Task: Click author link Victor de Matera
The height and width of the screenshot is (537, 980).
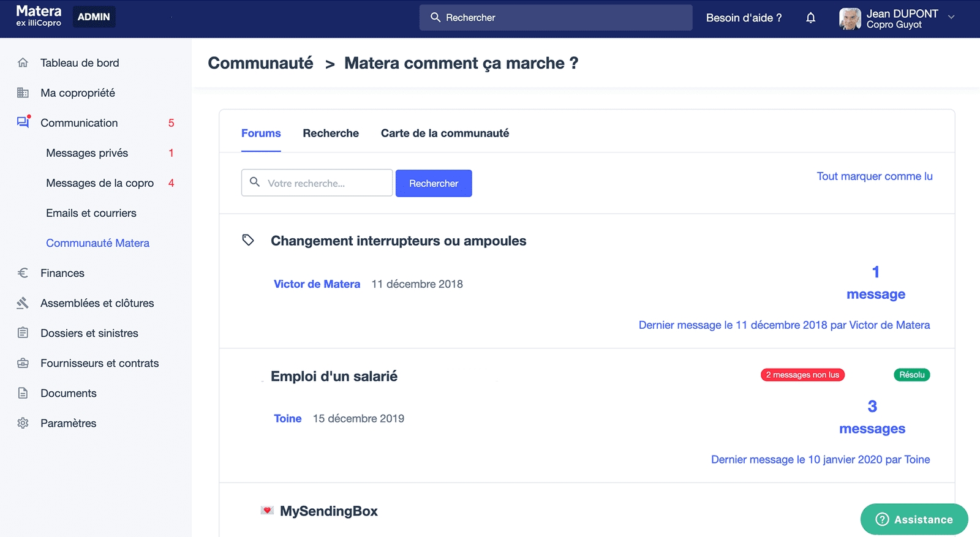Action: 317,284
